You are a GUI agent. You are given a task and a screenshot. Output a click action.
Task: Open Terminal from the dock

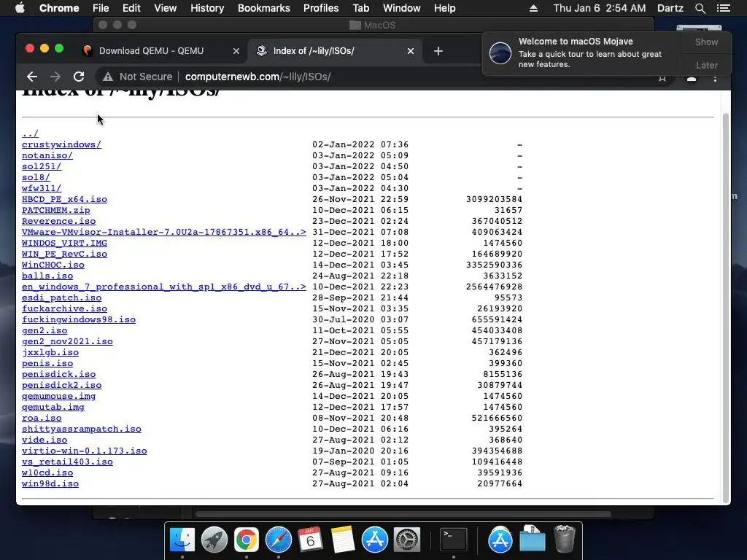pos(453,540)
